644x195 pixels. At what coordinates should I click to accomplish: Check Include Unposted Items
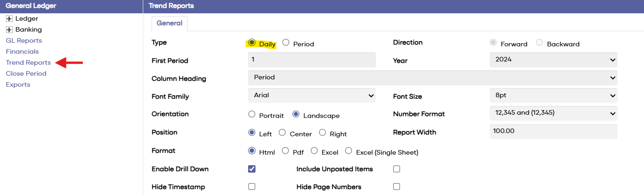(396, 169)
